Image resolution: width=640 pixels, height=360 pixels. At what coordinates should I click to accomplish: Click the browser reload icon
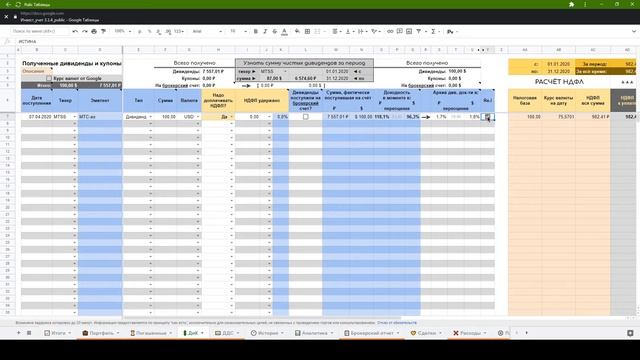pyautogui.click(x=18, y=4)
